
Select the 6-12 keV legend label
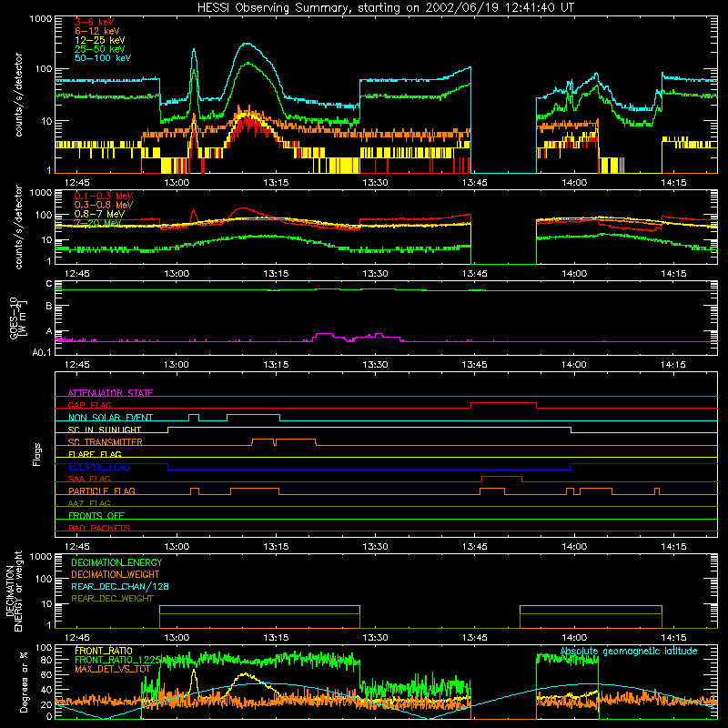click(x=97, y=31)
